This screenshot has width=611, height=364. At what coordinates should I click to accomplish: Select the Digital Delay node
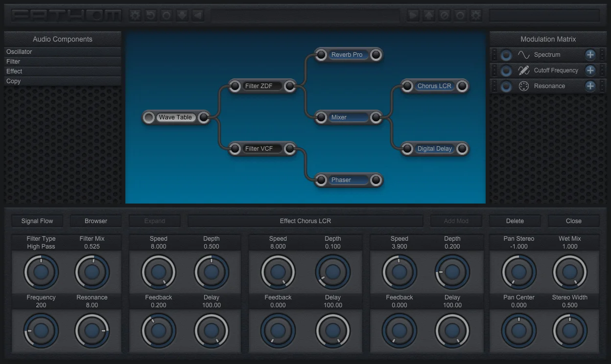pos(435,149)
